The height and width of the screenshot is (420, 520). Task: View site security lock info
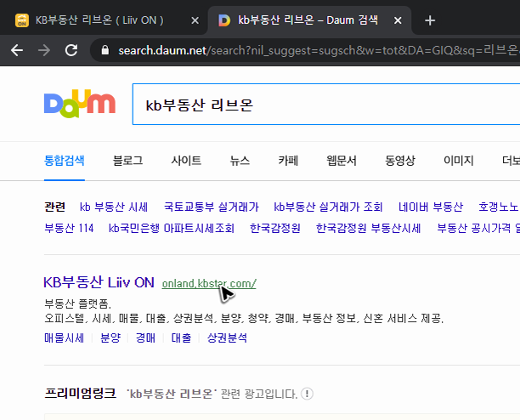pos(105,50)
